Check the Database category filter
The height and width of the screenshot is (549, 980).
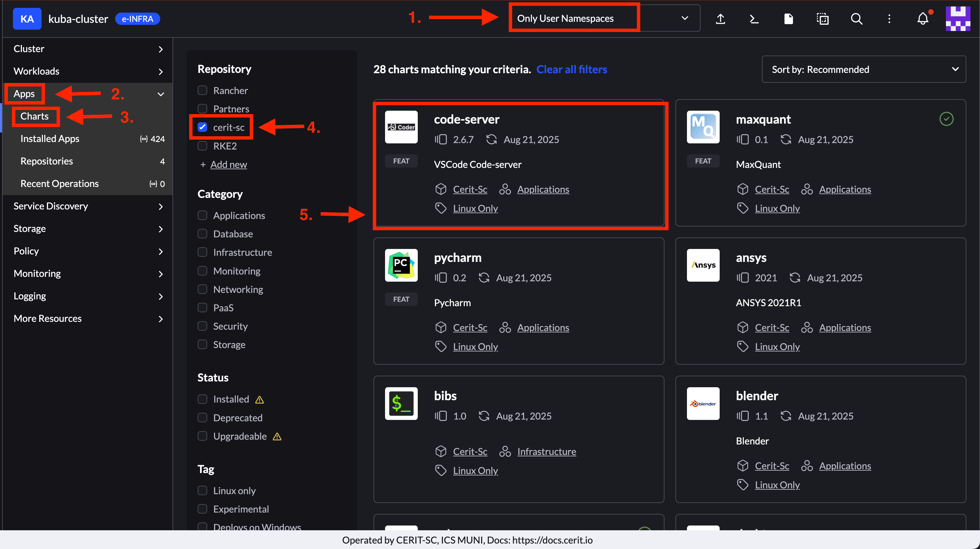pos(202,234)
